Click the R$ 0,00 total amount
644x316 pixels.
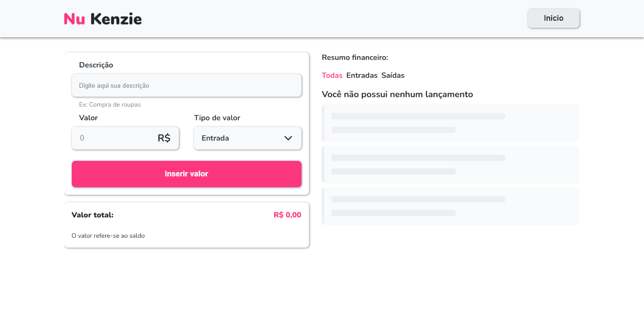coord(287,215)
